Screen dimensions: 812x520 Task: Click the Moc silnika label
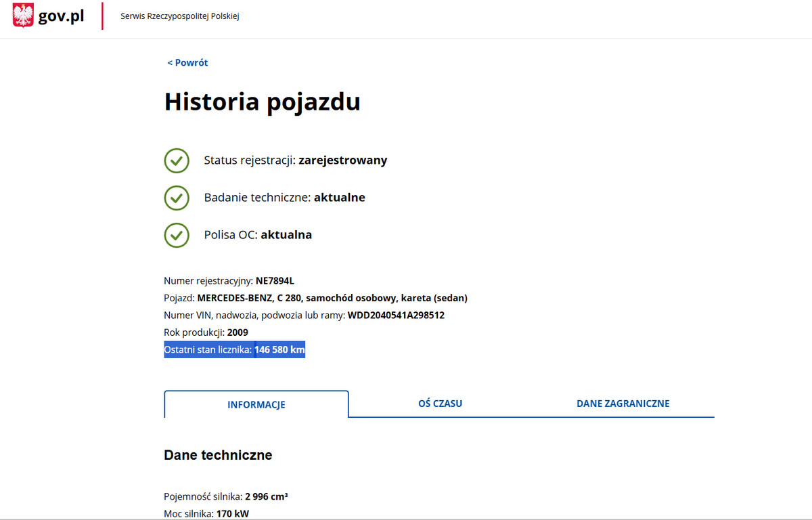click(x=189, y=514)
